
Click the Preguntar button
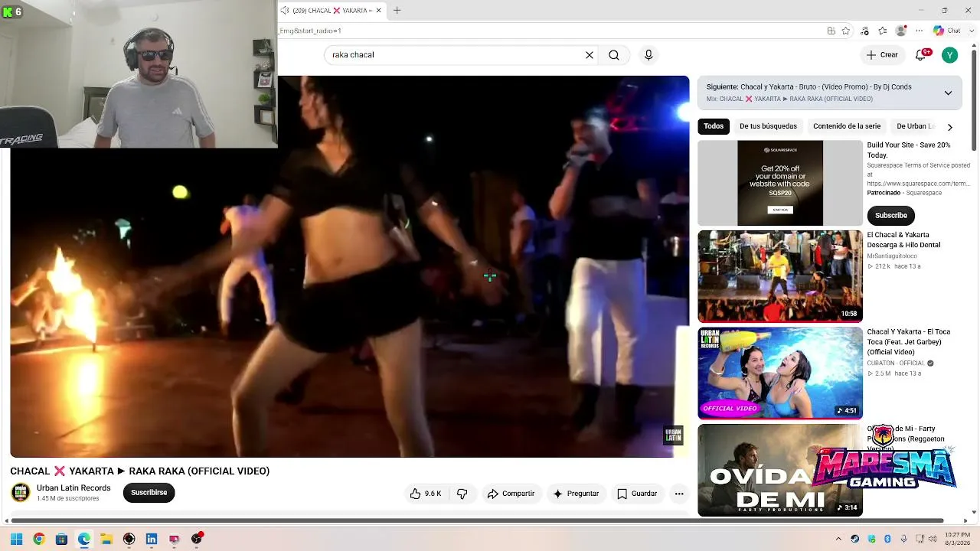pyautogui.click(x=576, y=494)
